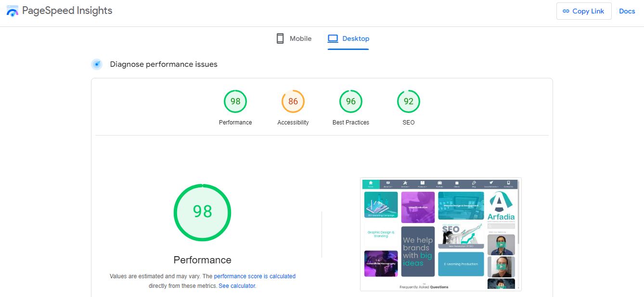Click the SEO label under the gauges

[409, 123]
